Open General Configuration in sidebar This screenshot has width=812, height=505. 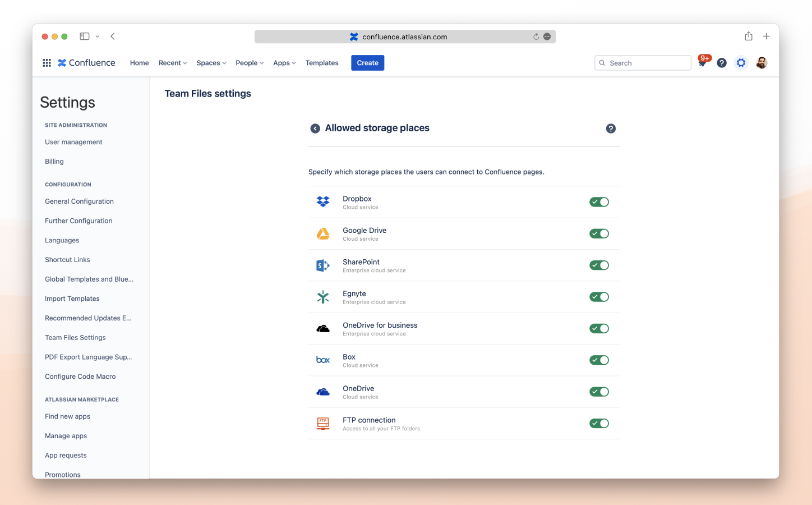(79, 201)
